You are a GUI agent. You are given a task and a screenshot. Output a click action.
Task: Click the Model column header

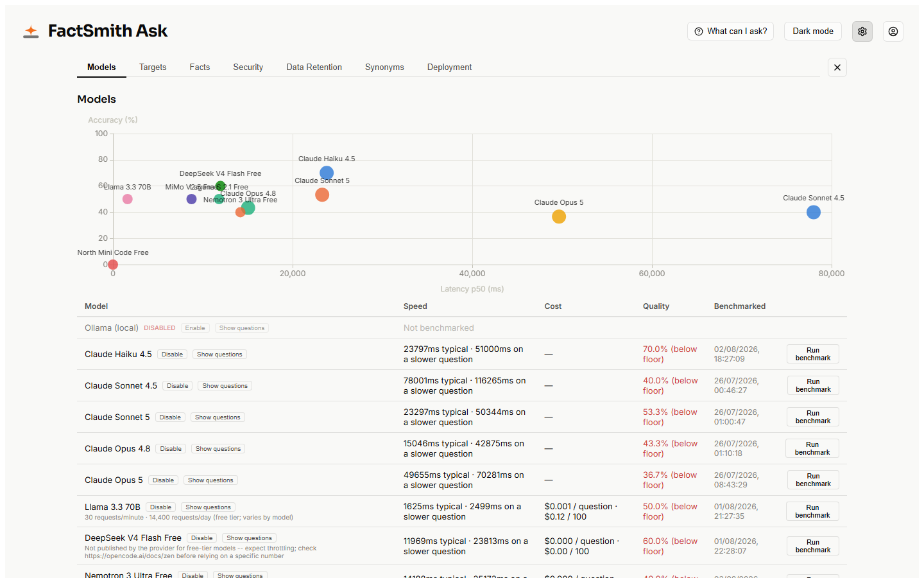tap(96, 306)
